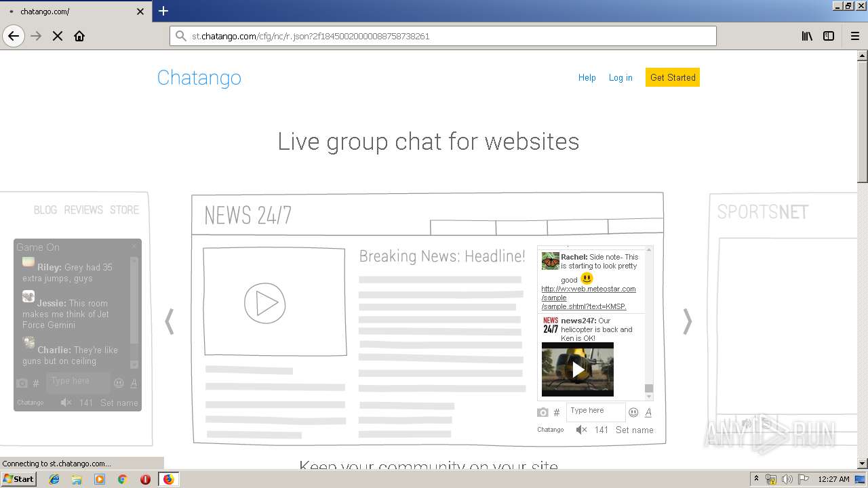Open the Firefox hamburger menu
This screenshot has height=488, width=868.
pyautogui.click(x=854, y=36)
